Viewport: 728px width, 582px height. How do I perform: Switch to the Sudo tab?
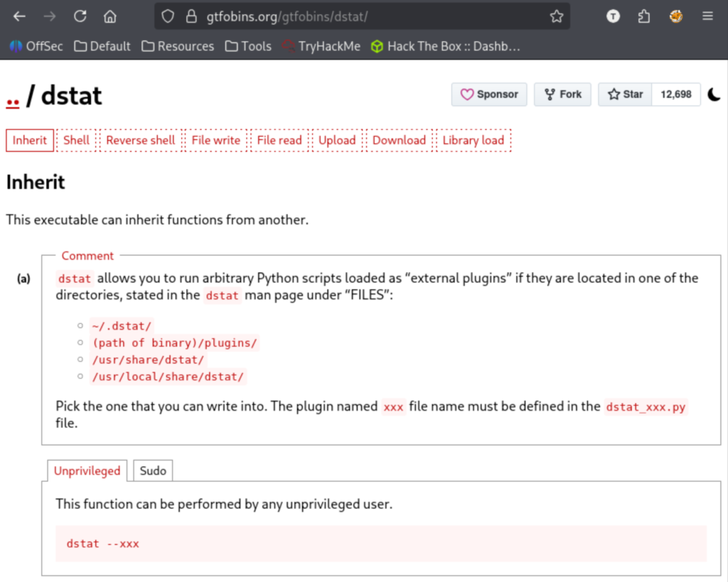[153, 470]
